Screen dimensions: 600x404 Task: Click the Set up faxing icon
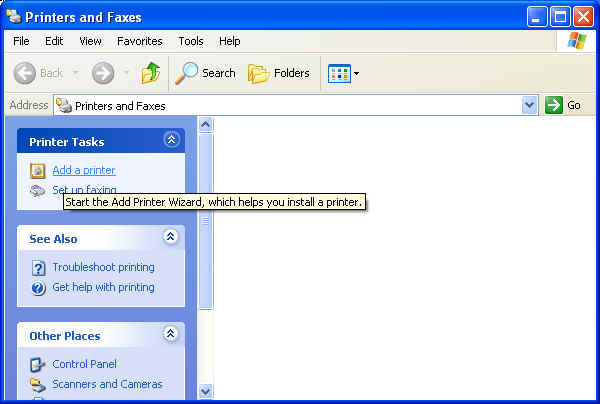click(37, 190)
